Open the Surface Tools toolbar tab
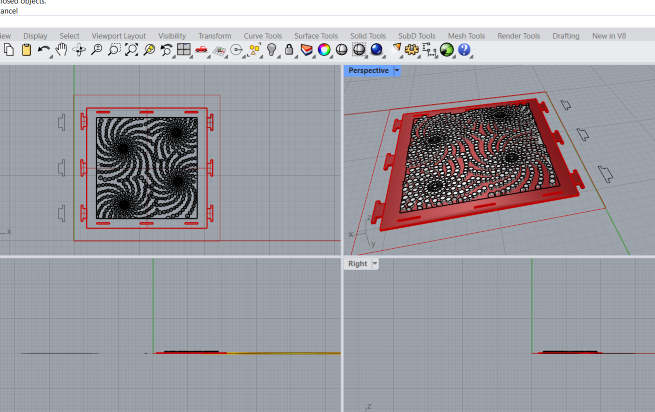 [315, 36]
